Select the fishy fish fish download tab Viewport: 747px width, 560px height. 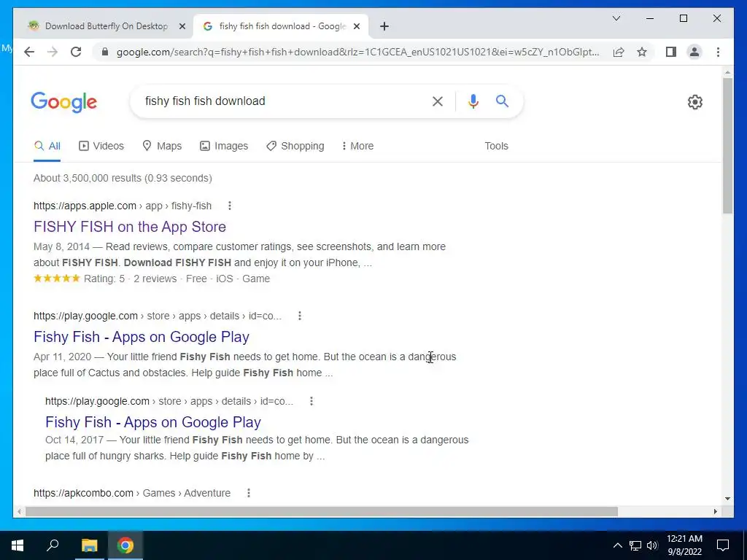tap(281, 26)
